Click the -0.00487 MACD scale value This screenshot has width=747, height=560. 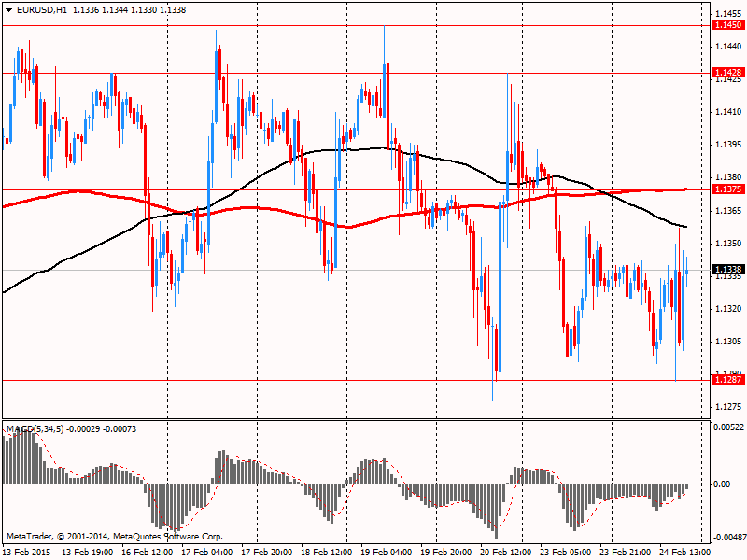click(x=726, y=538)
